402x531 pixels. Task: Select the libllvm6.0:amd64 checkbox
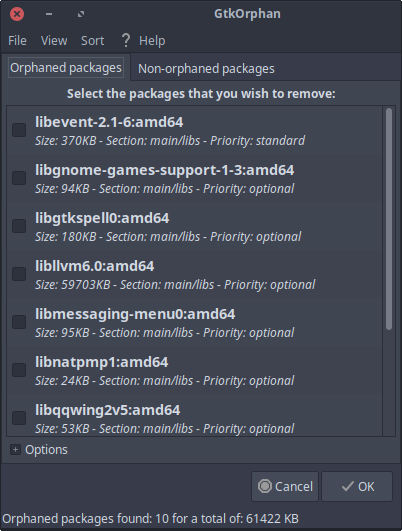[19, 274]
